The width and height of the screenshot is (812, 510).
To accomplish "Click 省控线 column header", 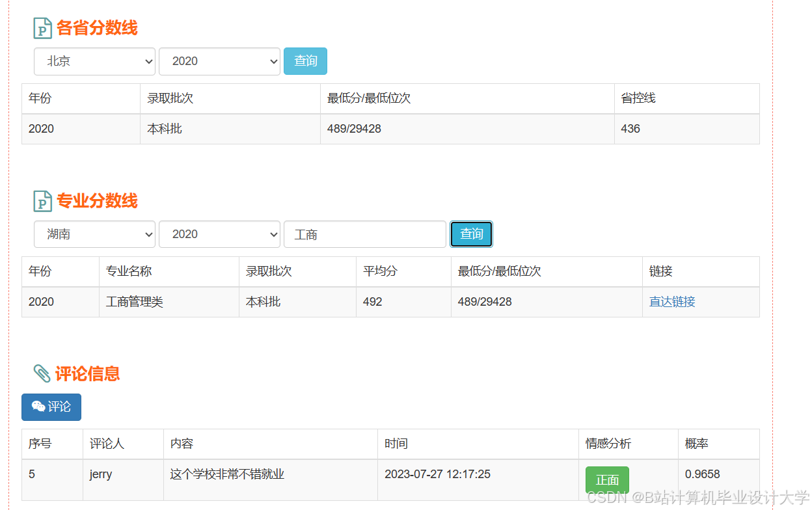I will 638,98.
